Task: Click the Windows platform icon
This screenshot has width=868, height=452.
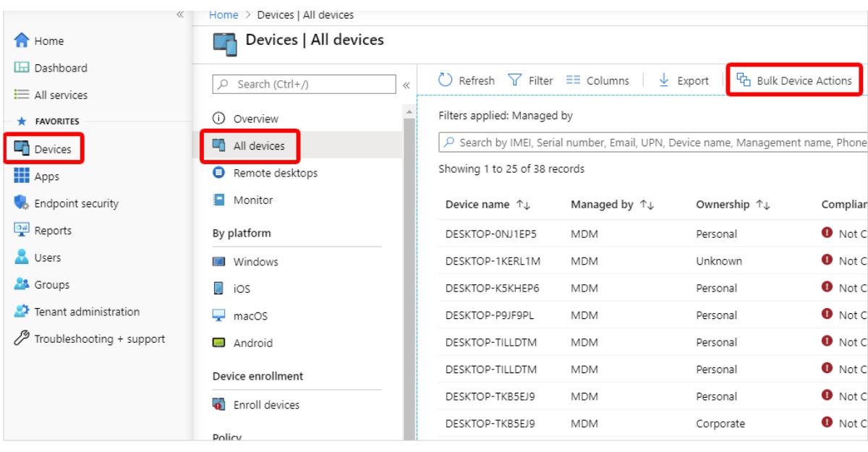Action: (x=219, y=262)
